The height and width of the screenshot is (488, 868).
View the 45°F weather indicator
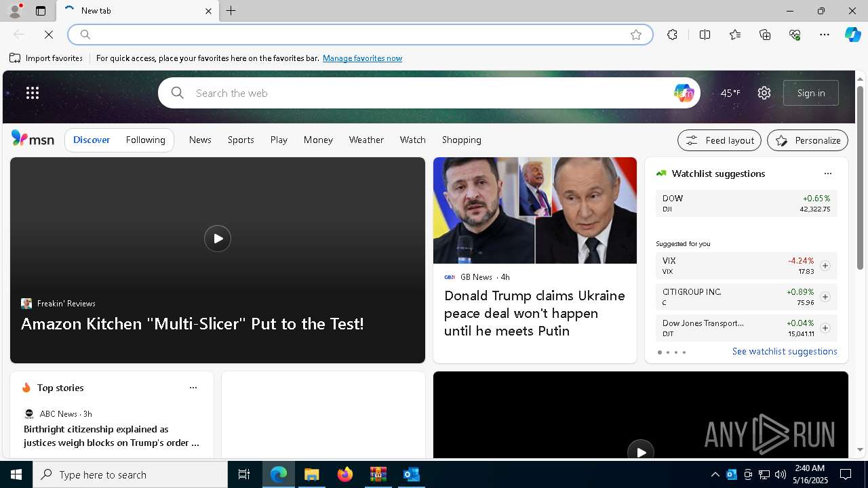(730, 93)
